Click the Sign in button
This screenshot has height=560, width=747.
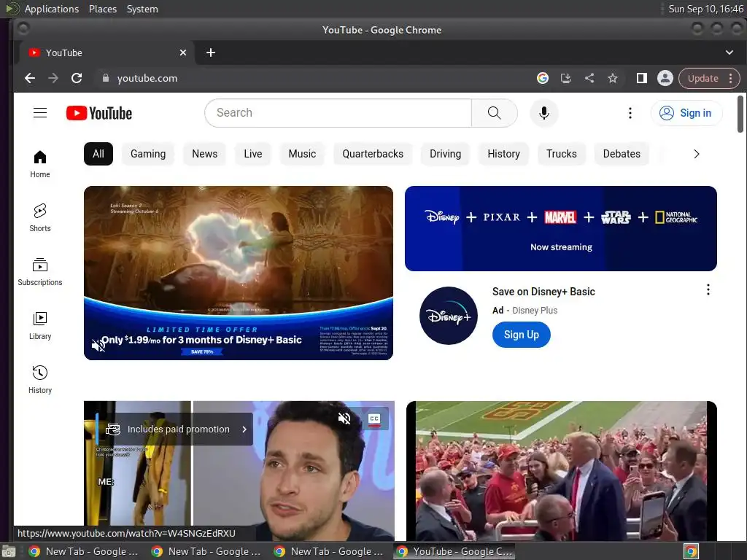686,113
